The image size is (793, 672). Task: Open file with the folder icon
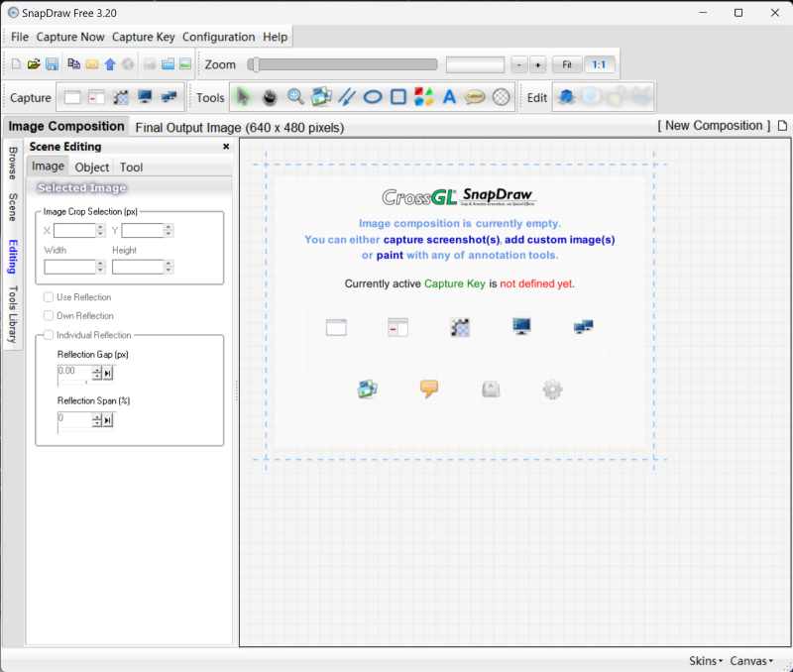[x=34, y=64]
